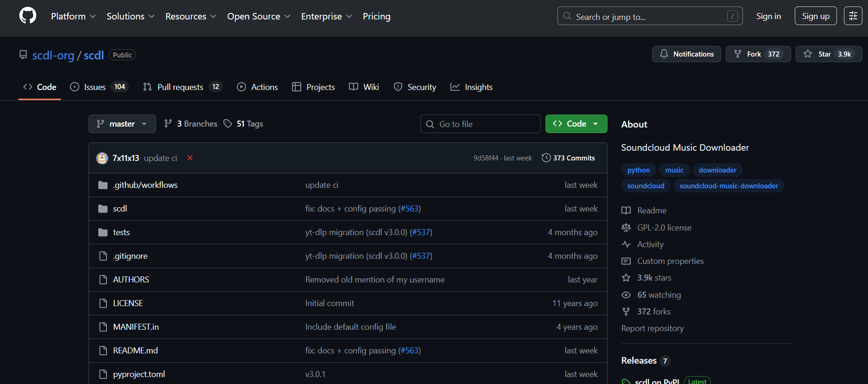
Task: Select the python topic tag
Action: (638, 170)
